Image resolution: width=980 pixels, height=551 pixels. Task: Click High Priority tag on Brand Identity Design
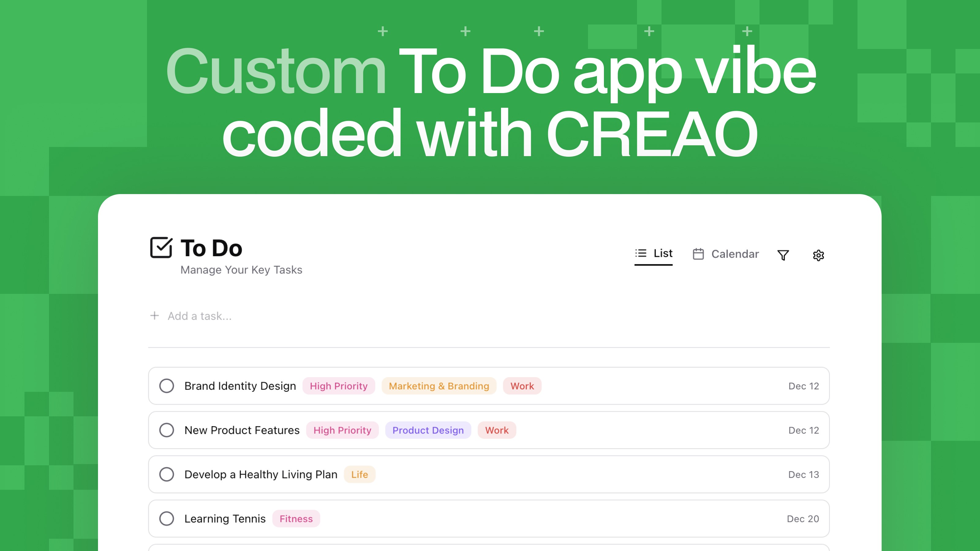(339, 386)
